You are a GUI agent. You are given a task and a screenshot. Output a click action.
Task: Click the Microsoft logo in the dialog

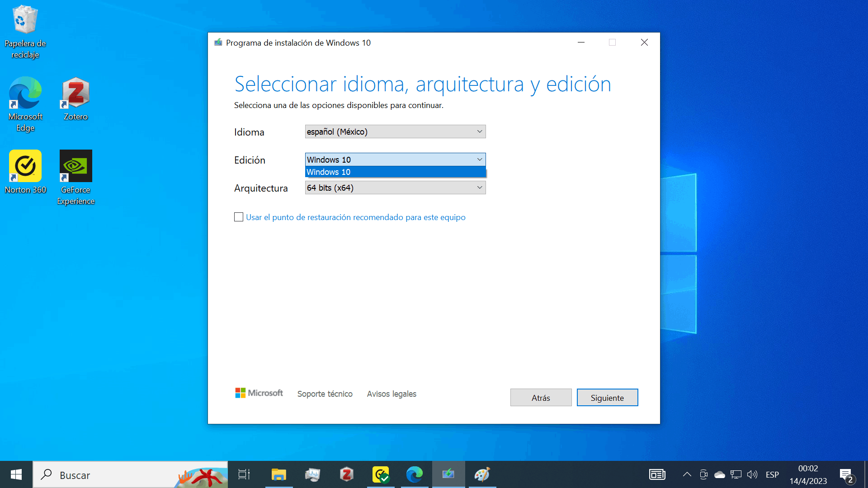[x=259, y=393]
